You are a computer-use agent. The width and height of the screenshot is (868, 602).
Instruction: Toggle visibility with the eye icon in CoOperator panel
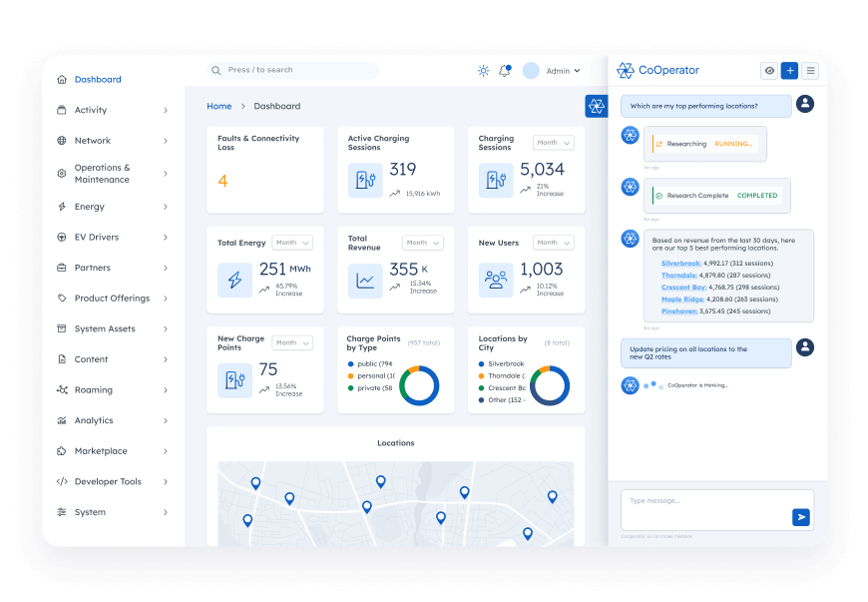(x=768, y=71)
